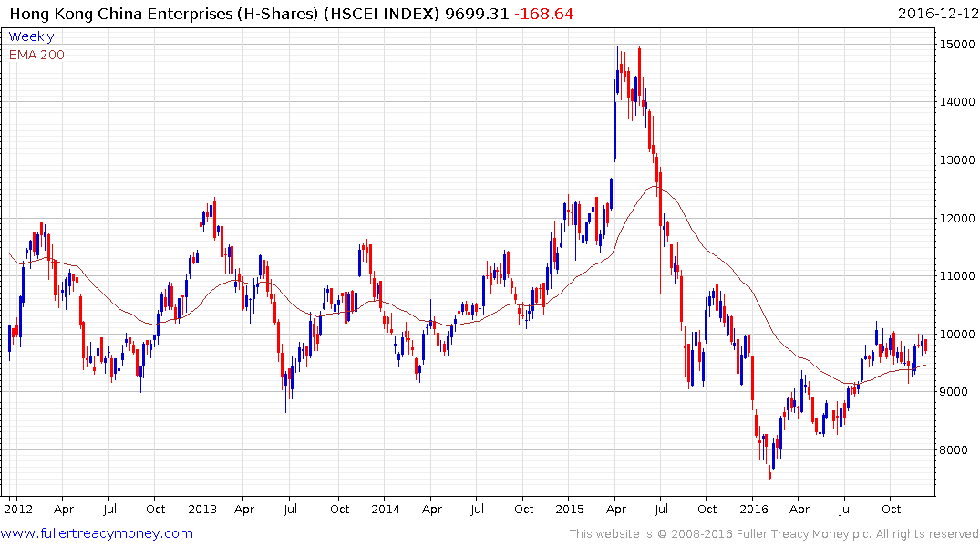Click the 2016 year axis marker
This screenshot has height=547, width=980.
point(753,510)
